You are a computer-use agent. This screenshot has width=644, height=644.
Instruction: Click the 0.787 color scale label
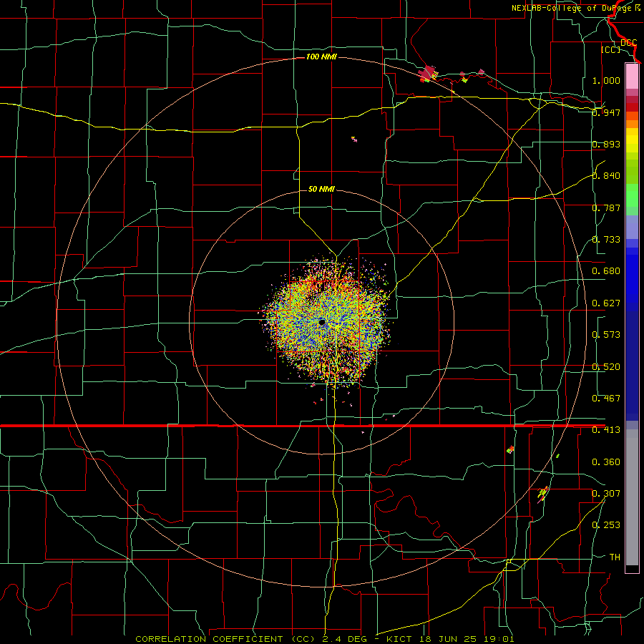pos(606,208)
